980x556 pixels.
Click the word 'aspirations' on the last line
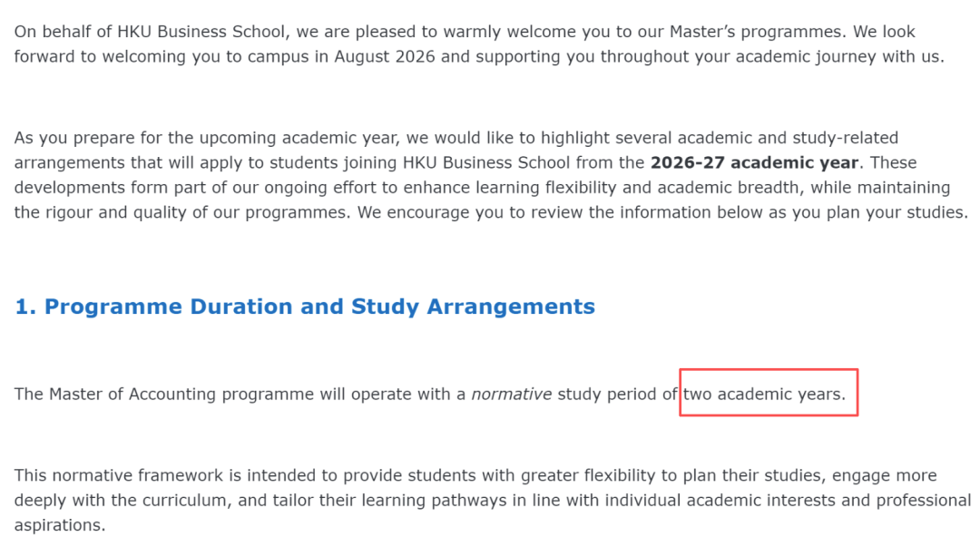(x=57, y=525)
